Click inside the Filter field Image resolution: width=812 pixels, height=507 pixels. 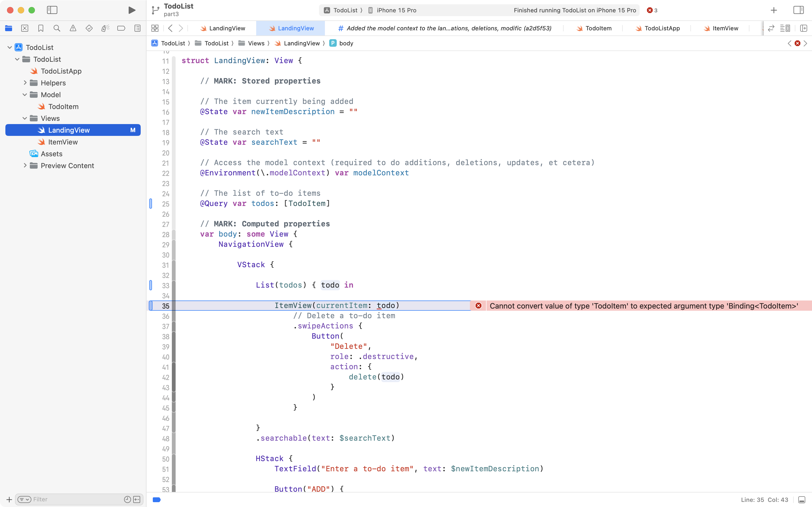pyautogui.click(x=67, y=499)
